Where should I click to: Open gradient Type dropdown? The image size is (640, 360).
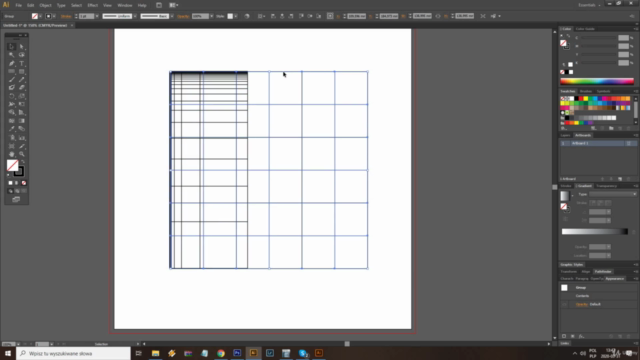pyautogui.click(x=613, y=194)
